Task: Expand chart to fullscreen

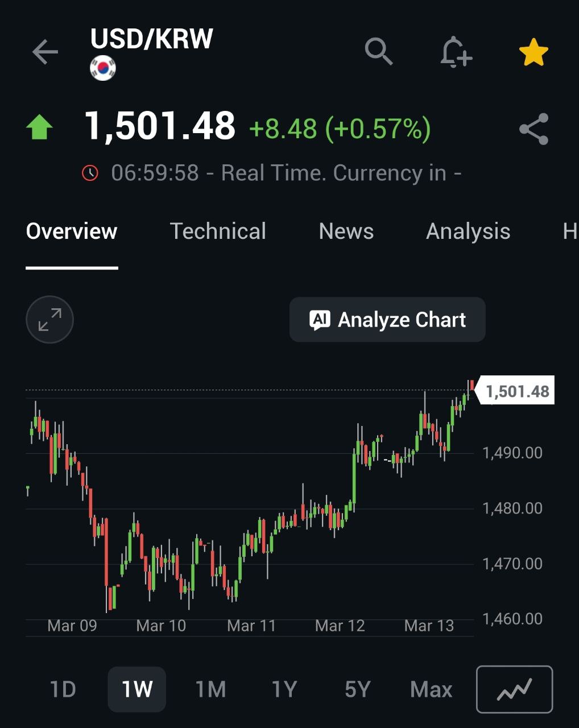Action: pos(50,320)
